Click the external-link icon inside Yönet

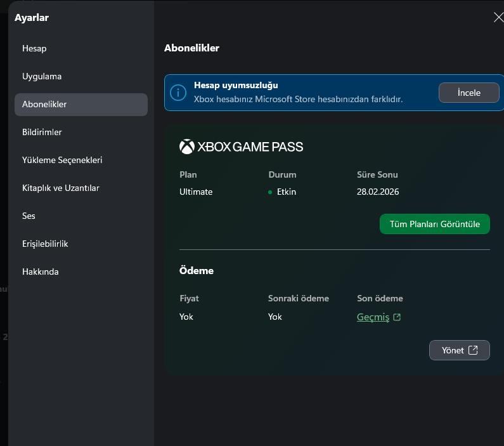click(x=473, y=350)
